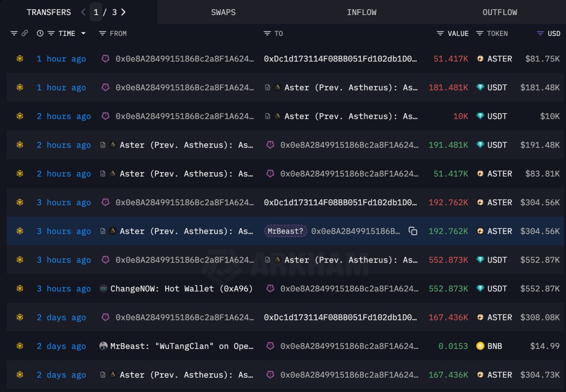Open the TIME sort dropdown caret
The height and width of the screenshot is (392, 566).
(x=83, y=34)
